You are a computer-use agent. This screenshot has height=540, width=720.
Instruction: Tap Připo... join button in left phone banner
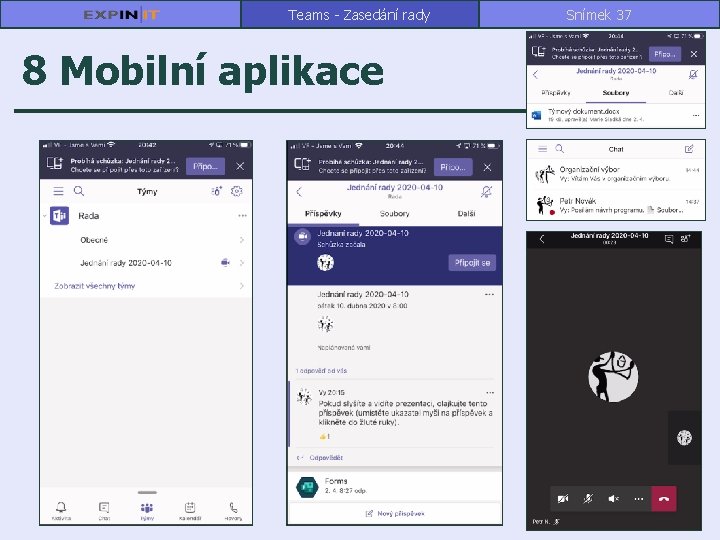(x=205, y=166)
